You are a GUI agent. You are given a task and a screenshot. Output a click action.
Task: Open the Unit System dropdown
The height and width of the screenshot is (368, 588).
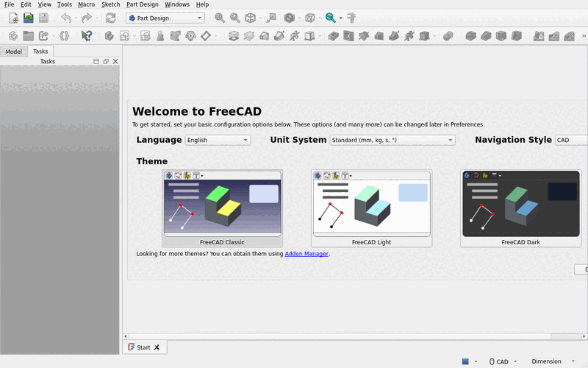[x=392, y=140]
